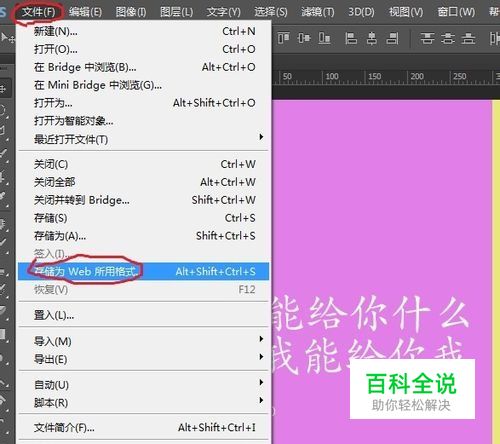The image size is (500, 444).
Task: Select 关闭并转到 Bridge... entry
Action: pyautogui.click(x=144, y=200)
